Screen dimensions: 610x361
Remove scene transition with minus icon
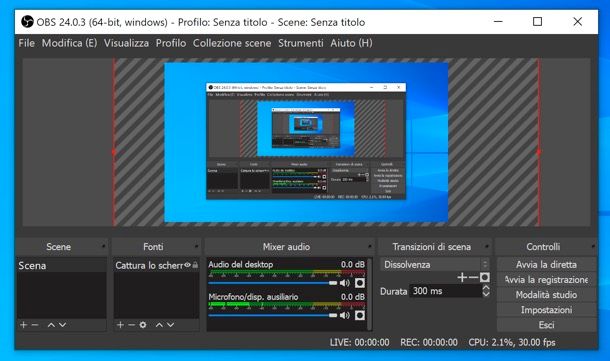[473, 277]
